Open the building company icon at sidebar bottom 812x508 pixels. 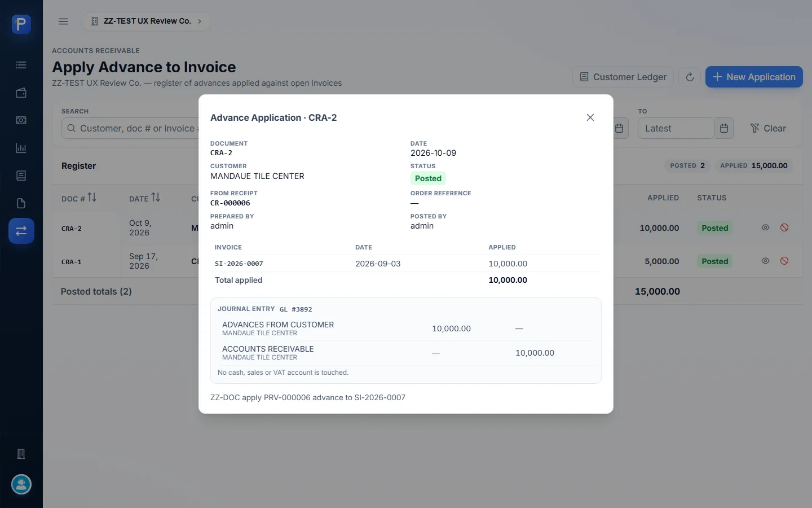[21, 454]
